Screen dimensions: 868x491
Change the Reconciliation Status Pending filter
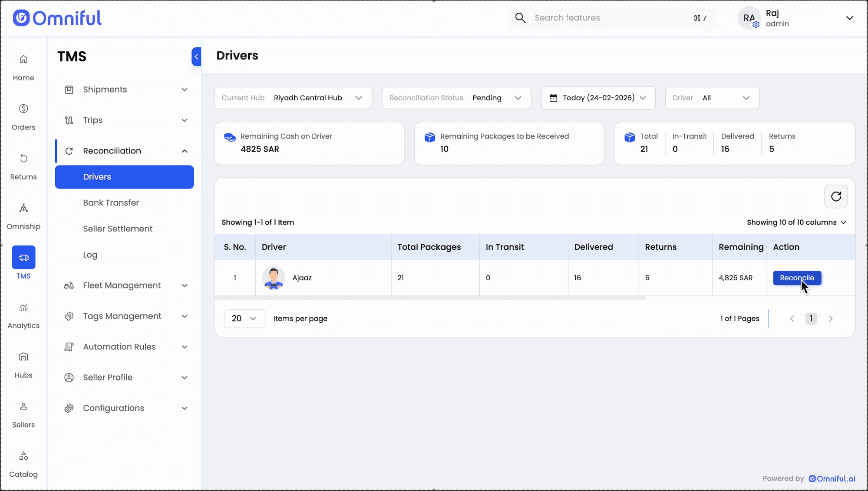[x=456, y=98]
